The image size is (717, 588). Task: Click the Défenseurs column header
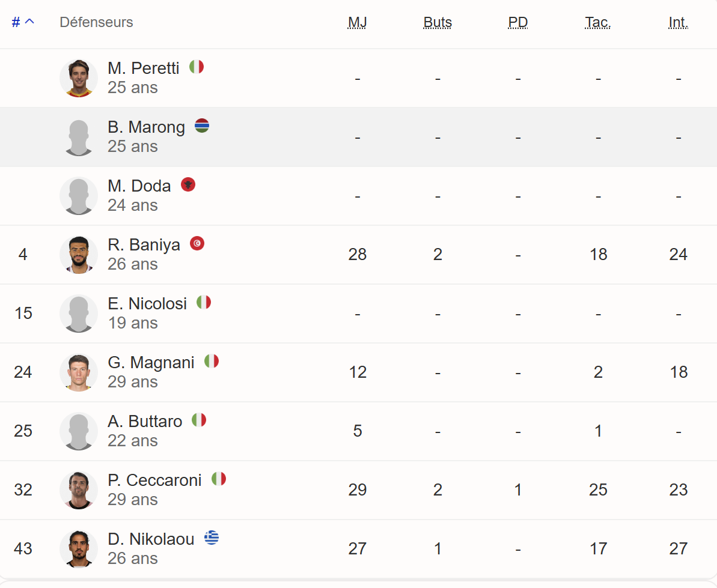[96, 22]
